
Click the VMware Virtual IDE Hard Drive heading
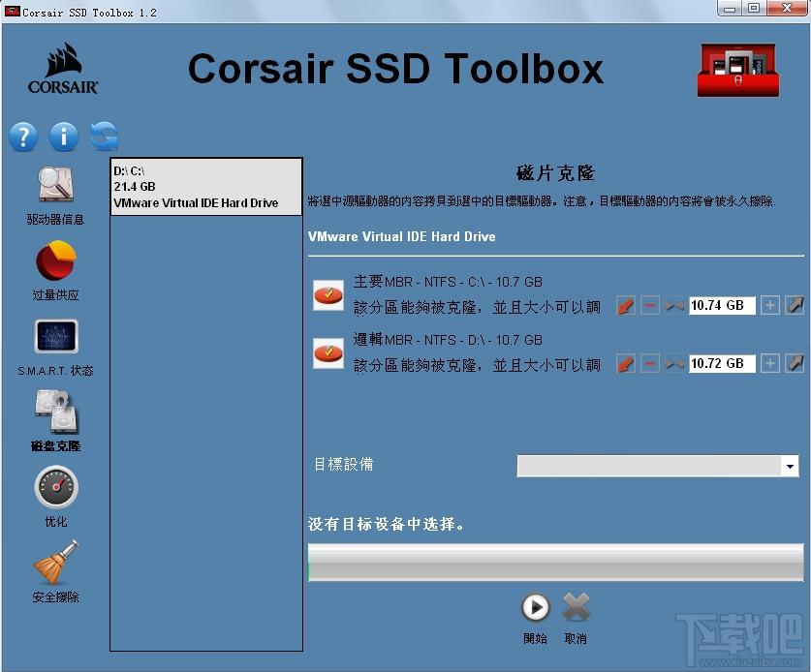click(x=402, y=237)
